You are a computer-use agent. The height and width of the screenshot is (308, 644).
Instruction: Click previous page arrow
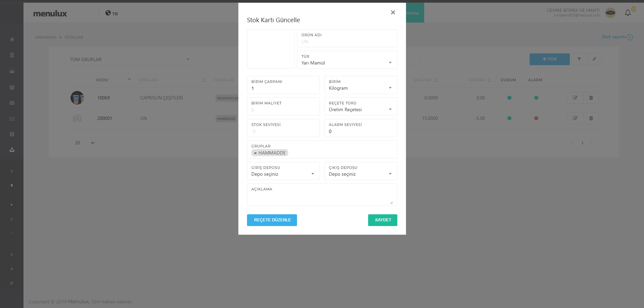click(x=573, y=143)
